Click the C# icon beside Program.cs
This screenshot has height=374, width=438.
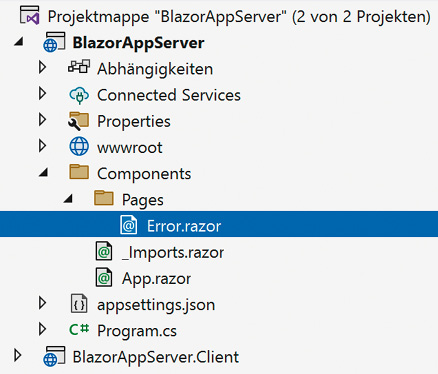click(x=79, y=330)
